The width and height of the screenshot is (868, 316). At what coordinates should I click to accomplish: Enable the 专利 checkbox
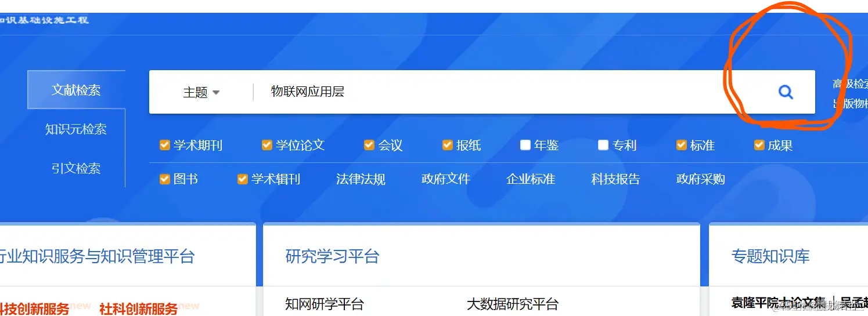[603, 145]
